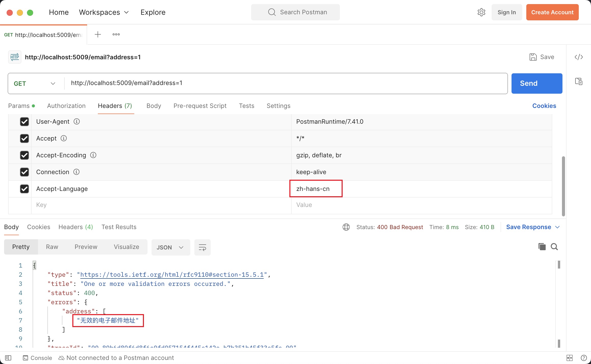591x364 pixels.
Task: Open the validation error type link
Action: [x=171, y=275]
